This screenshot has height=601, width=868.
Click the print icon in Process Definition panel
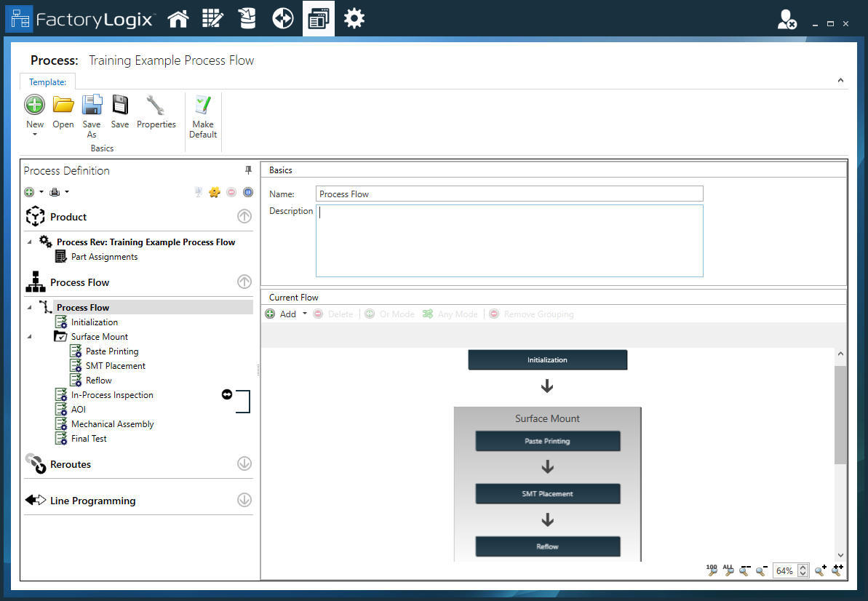pyautogui.click(x=55, y=191)
